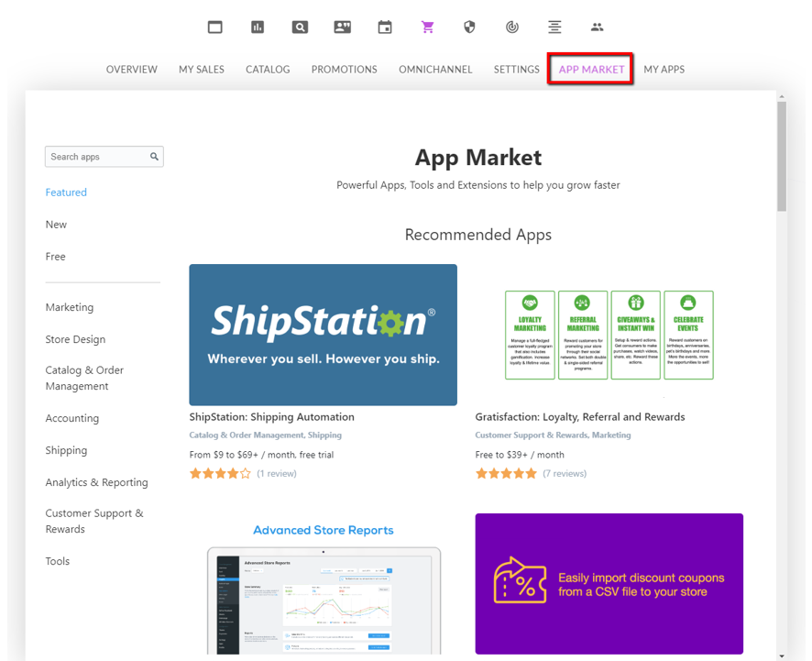The width and height of the screenshot is (812, 661).
Task: Click the magnifier inside Search apps box
Action: point(154,157)
